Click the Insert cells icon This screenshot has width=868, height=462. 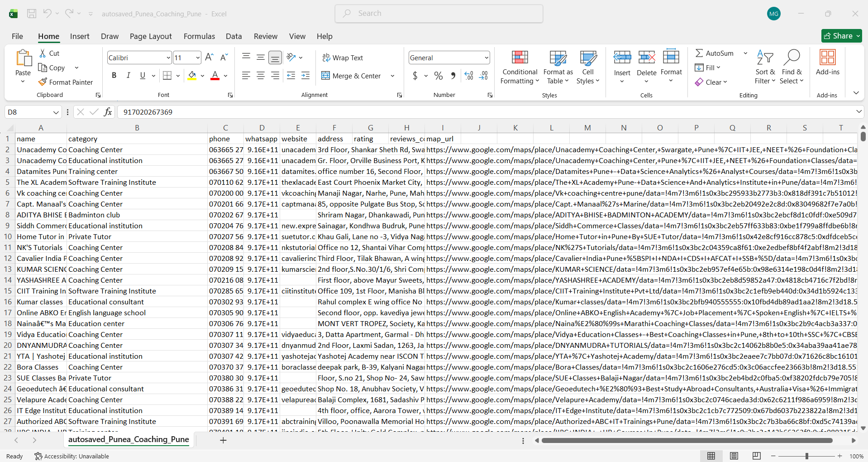(x=622, y=58)
